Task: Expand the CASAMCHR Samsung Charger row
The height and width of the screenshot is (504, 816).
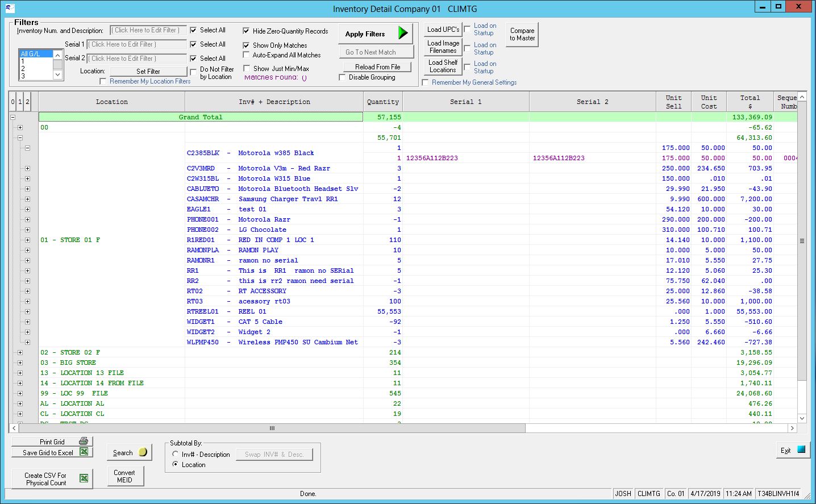Action: pyautogui.click(x=27, y=199)
